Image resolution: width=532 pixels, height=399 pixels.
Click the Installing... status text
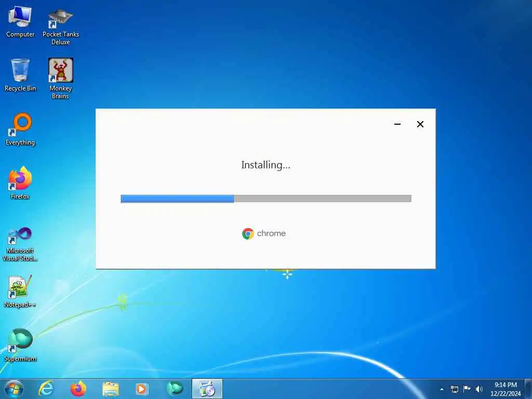click(x=265, y=165)
